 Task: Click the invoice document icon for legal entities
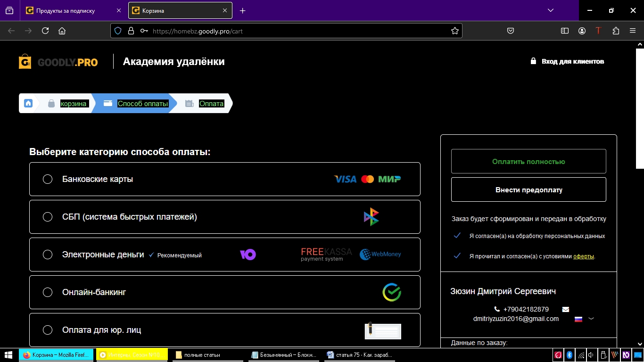coord(383,330)
